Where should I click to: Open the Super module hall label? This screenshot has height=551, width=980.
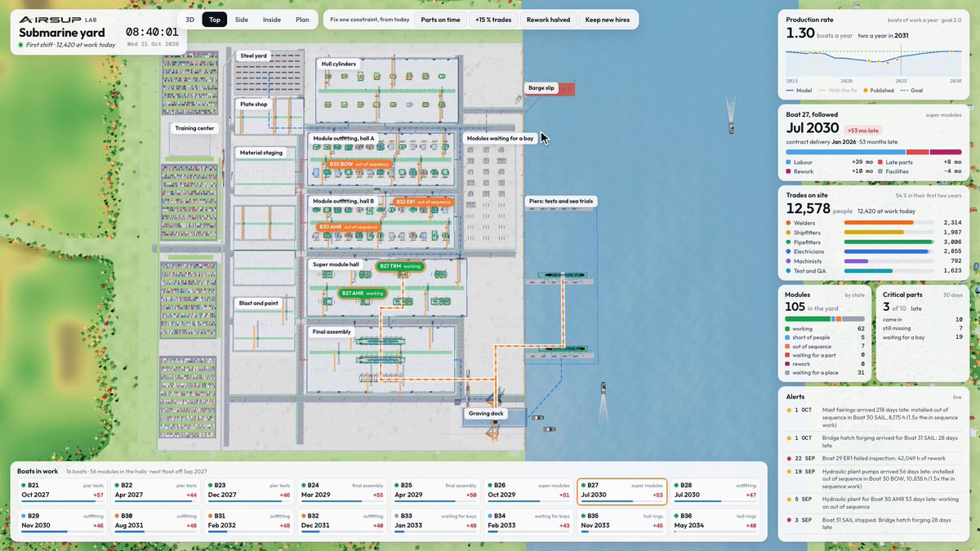click(x=336, y=264)
